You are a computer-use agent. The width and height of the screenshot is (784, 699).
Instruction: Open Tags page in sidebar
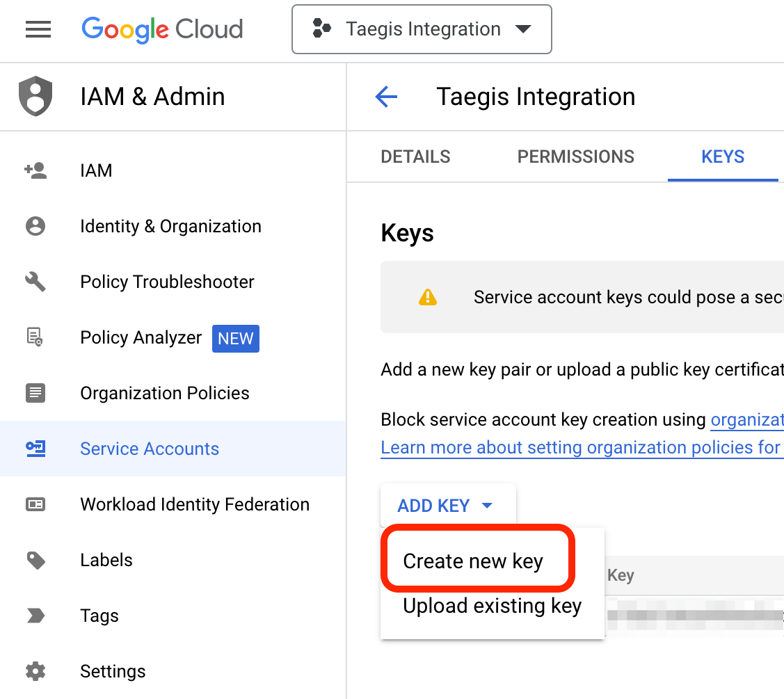point(173,616)
